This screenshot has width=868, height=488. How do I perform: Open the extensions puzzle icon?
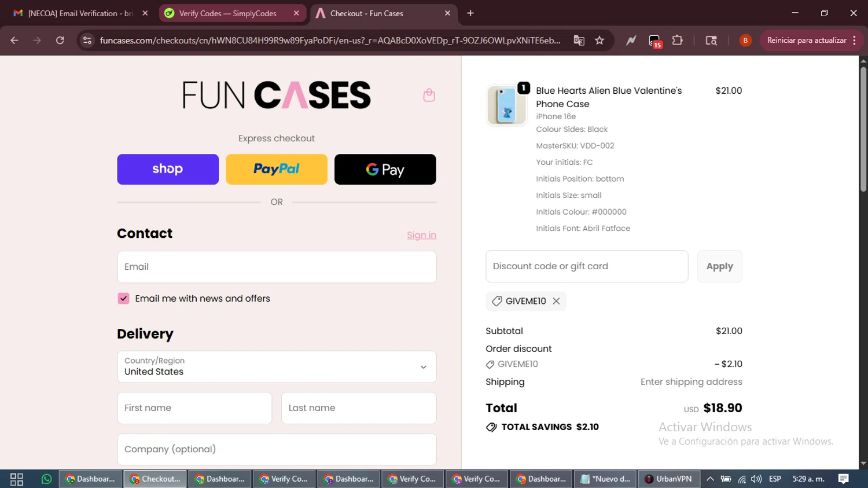(678, 40)
